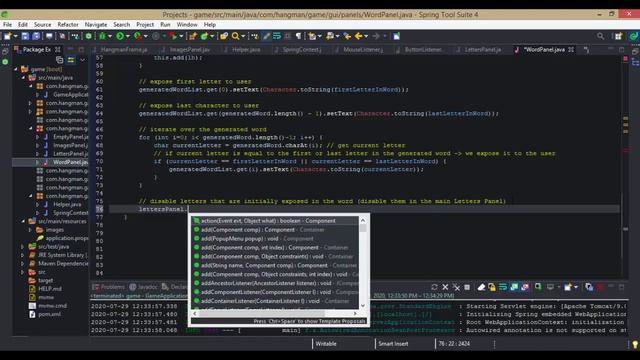Click the green Run play icon
This screenshot has width=640, height=360.
(x=120, y=36)
